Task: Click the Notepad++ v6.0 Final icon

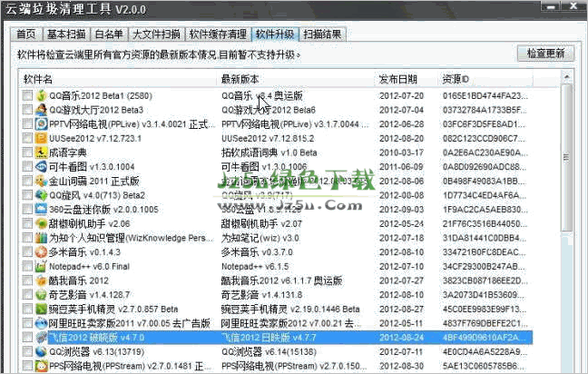Action: [x=41, y=266]
